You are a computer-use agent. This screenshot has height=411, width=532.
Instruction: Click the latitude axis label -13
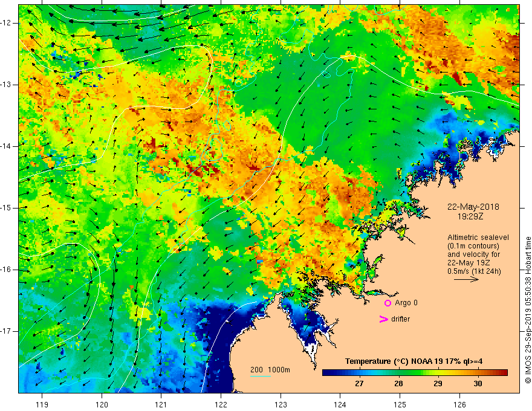point(7,85)
